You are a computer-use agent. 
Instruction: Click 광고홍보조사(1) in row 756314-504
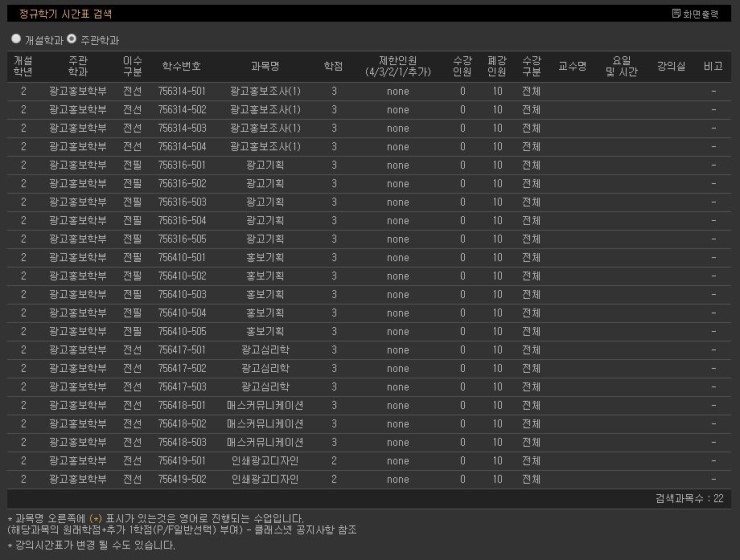(265, 147)
